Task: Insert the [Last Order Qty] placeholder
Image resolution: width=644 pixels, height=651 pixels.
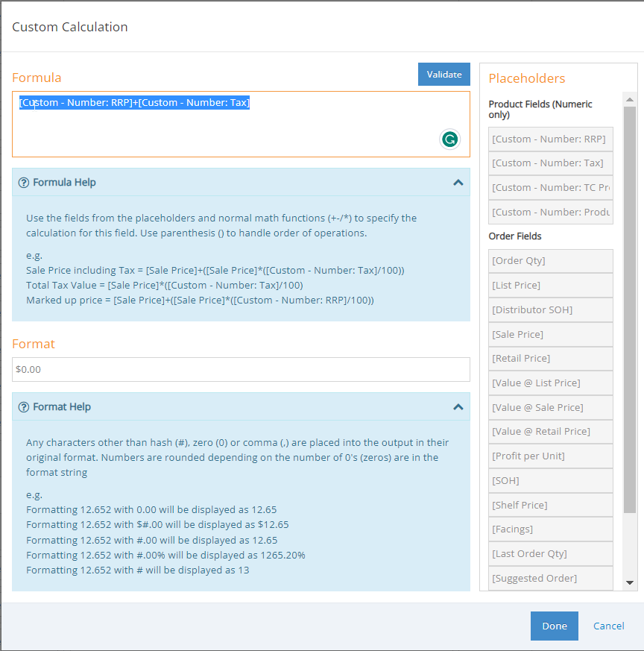Action: (x=551, y=553)
